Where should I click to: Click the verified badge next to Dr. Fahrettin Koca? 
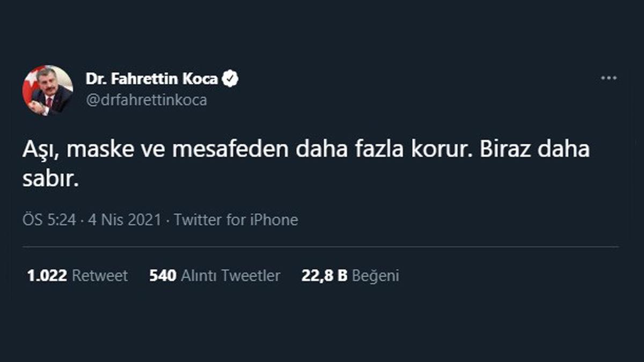tap(231, 76)
